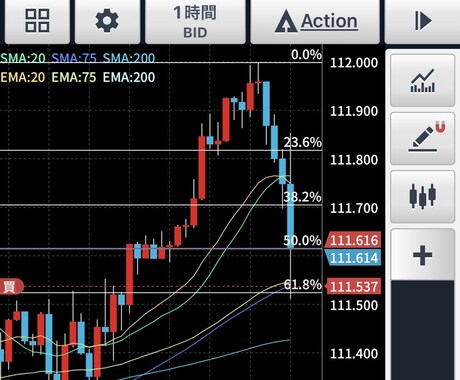Select the drawing pencil with magnet tool
The image size is (460, 380).
pos(422,138)
